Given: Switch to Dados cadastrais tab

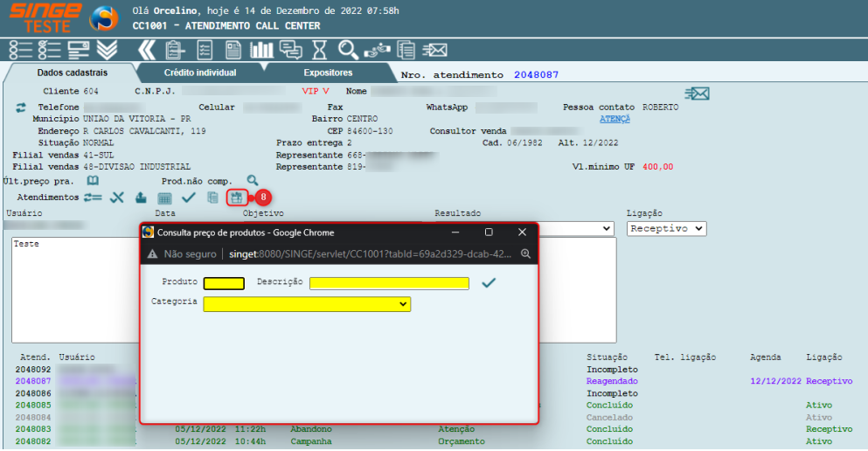Looking at the screenshot, I should [72, 73].
